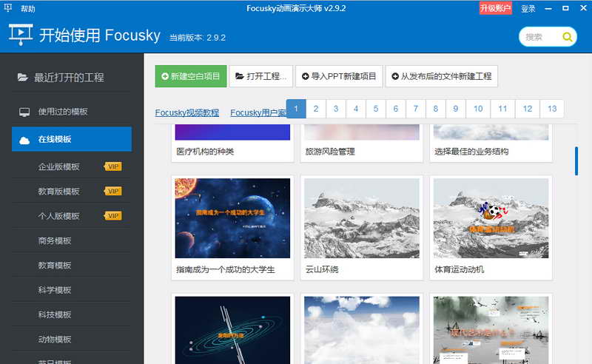Go to page 10 of templates
The image size is (592, 364).
[478, 109]
